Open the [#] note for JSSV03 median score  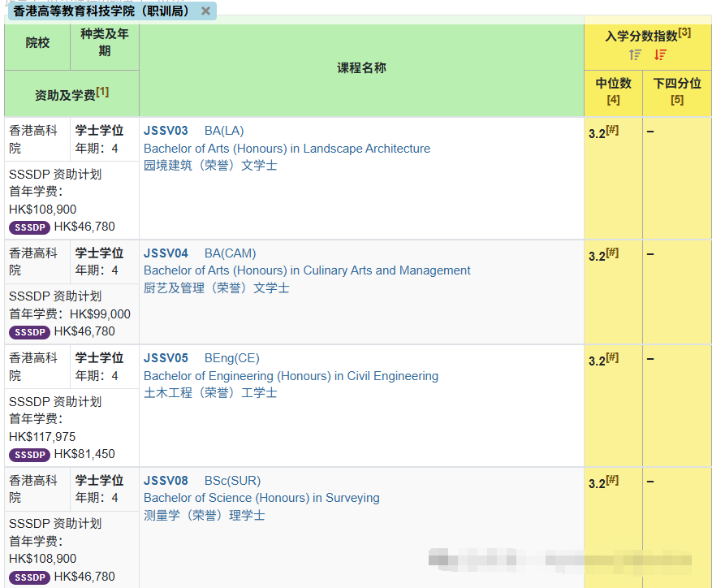pos(613,129)
